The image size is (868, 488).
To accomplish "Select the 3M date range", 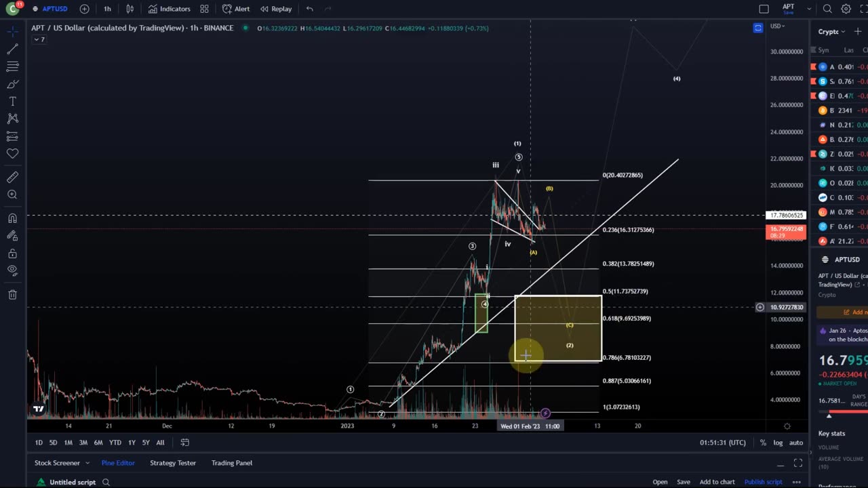I will click(x=83, y=443).
